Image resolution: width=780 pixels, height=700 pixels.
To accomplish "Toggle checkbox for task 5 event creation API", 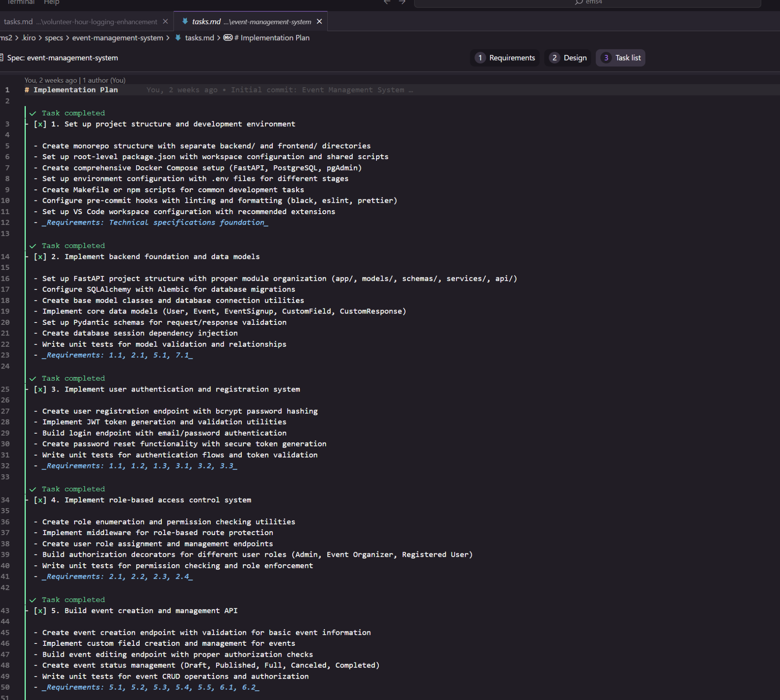I will coord(40,611).
